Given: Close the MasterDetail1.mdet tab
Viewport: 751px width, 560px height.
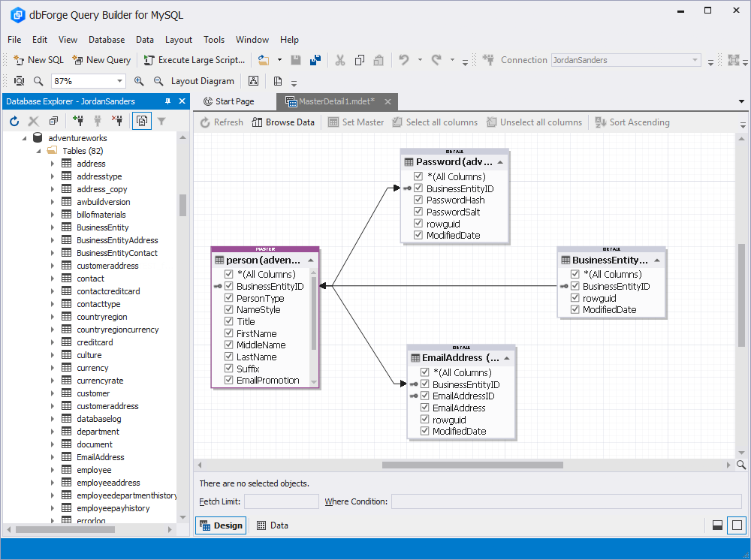Looking at the screenshot, I should 388,101.
